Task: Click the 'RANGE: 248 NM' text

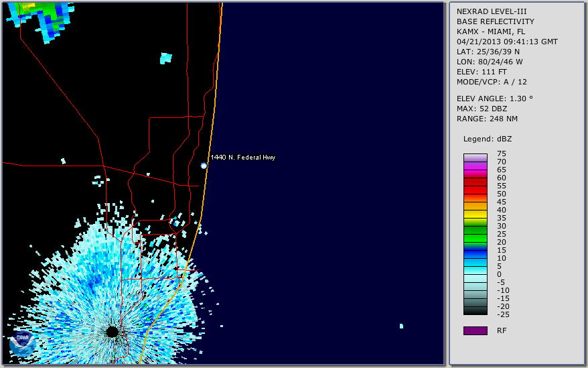Action: click(487, 119)
